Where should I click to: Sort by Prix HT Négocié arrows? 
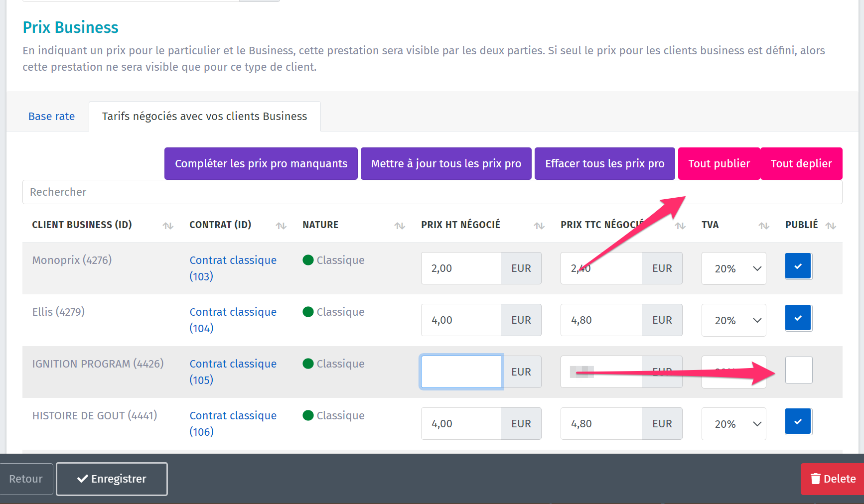coord(539,226)
